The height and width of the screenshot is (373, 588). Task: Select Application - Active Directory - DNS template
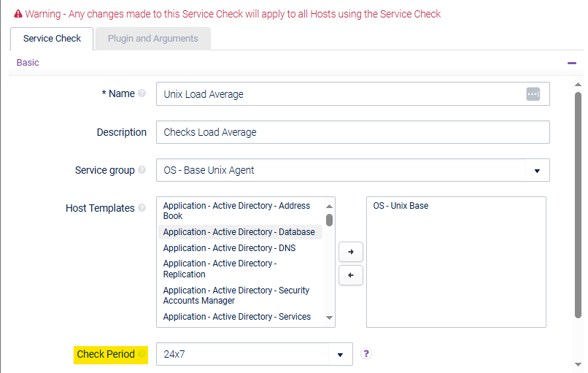(x=229, y=248)
